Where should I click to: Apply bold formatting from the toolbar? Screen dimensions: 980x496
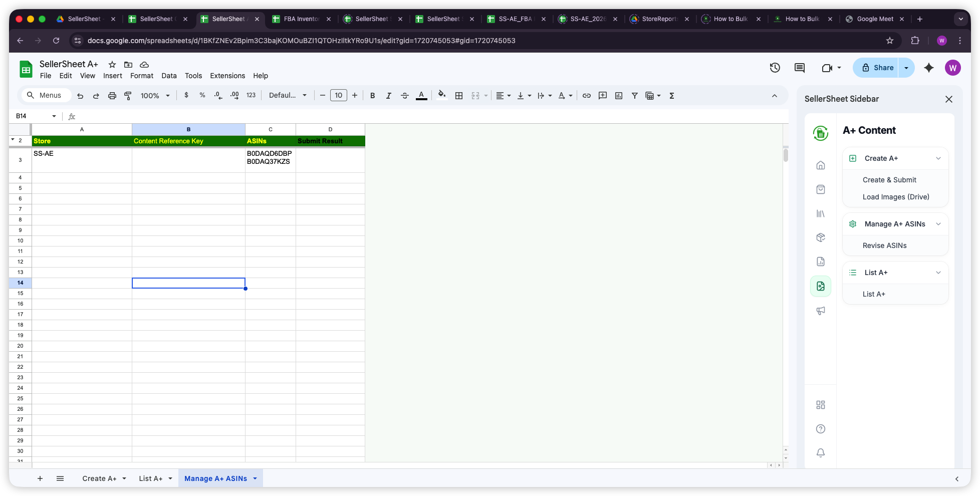[x=372, y=95]
